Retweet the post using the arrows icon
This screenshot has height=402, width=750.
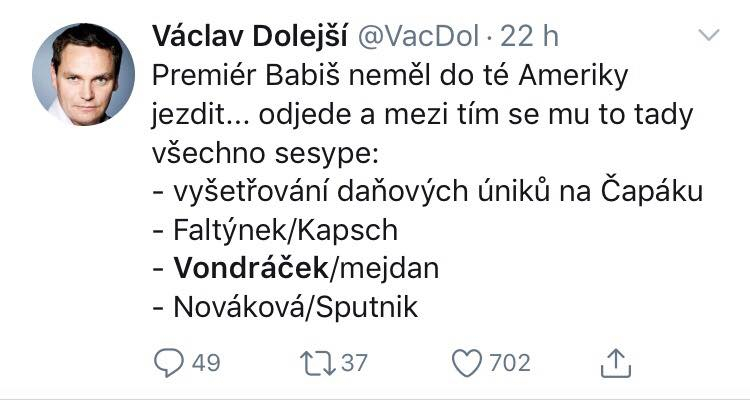[x=318, y=363]
